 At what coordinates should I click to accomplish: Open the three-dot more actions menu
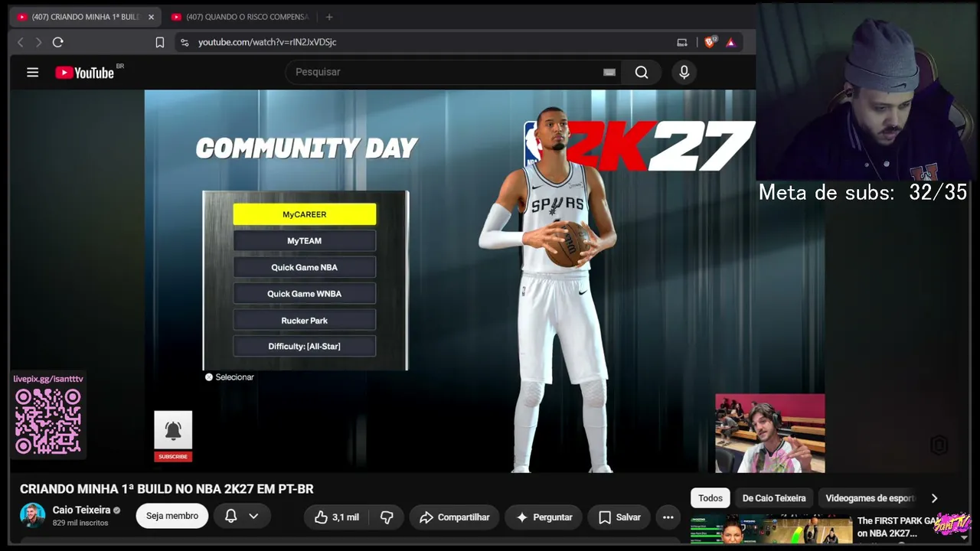(x=668, y=517)
